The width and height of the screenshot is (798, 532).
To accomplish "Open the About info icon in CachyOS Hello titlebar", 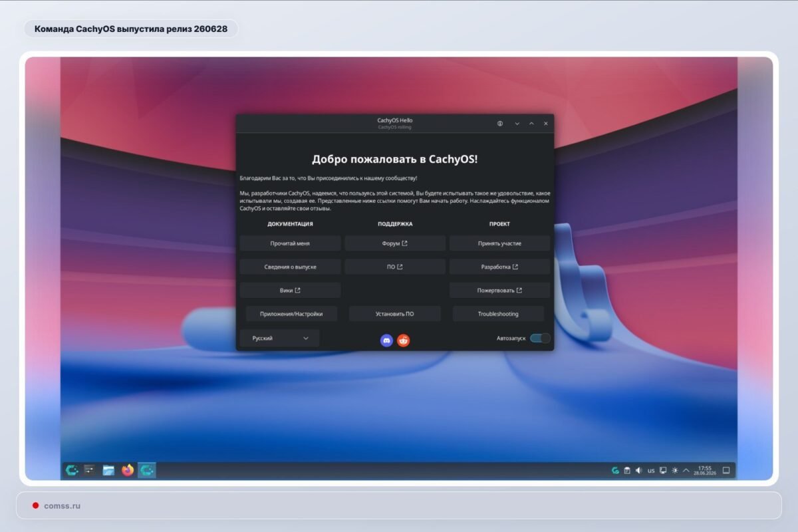I will (500, 123).
